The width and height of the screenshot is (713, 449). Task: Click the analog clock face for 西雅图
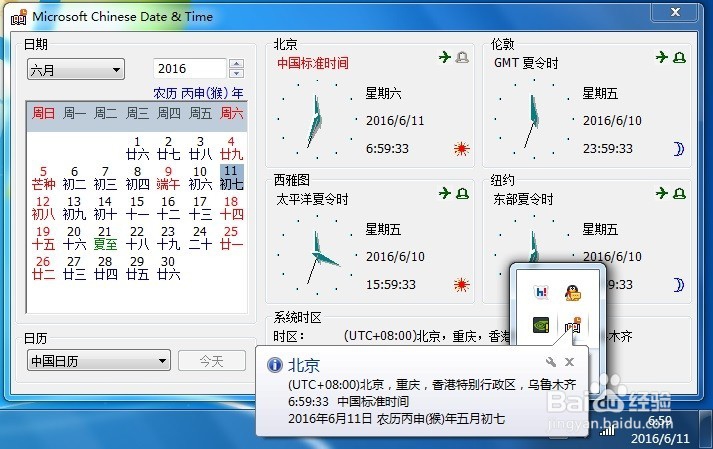coord(317,256)
